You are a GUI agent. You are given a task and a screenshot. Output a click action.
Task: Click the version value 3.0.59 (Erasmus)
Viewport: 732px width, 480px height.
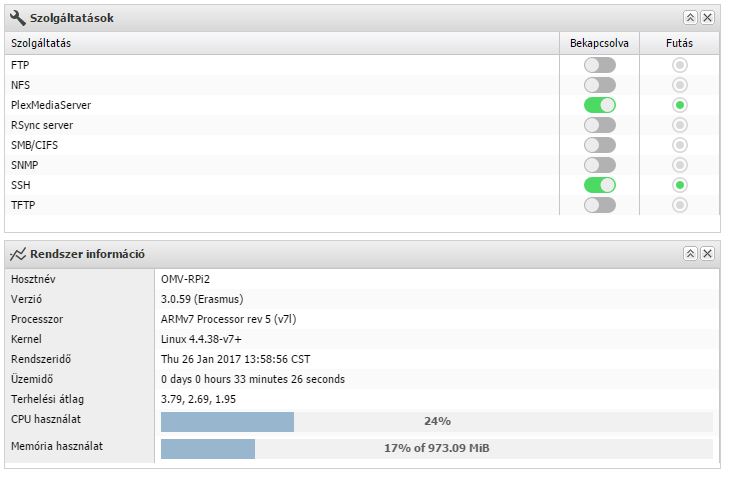(202, 299)
